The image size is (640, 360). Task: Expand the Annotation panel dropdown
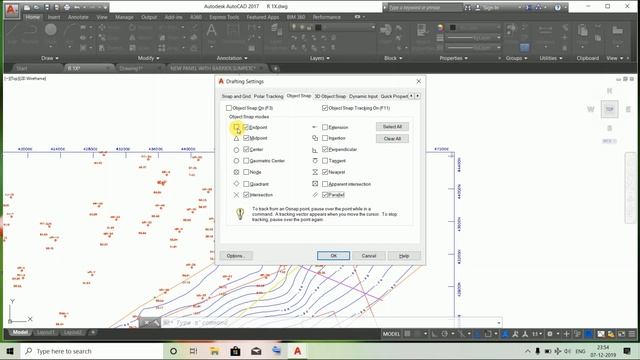click(x=232, y=58)
